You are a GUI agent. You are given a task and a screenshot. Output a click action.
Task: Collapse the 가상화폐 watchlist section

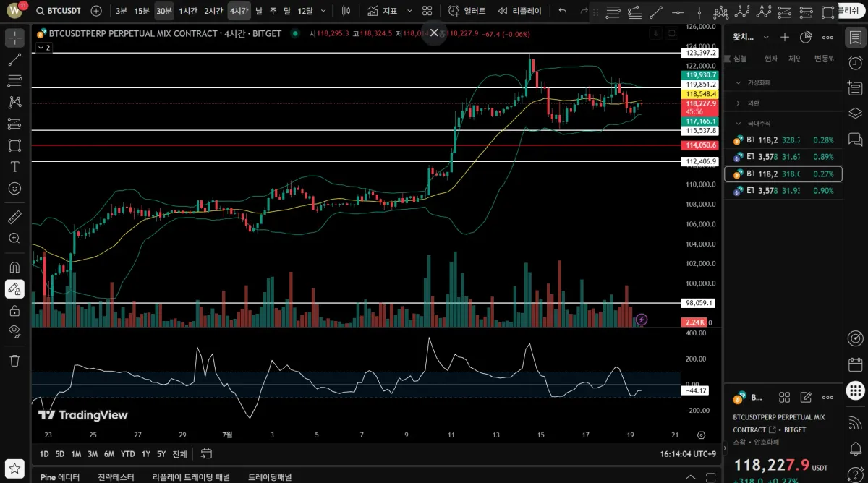point(738,82)
